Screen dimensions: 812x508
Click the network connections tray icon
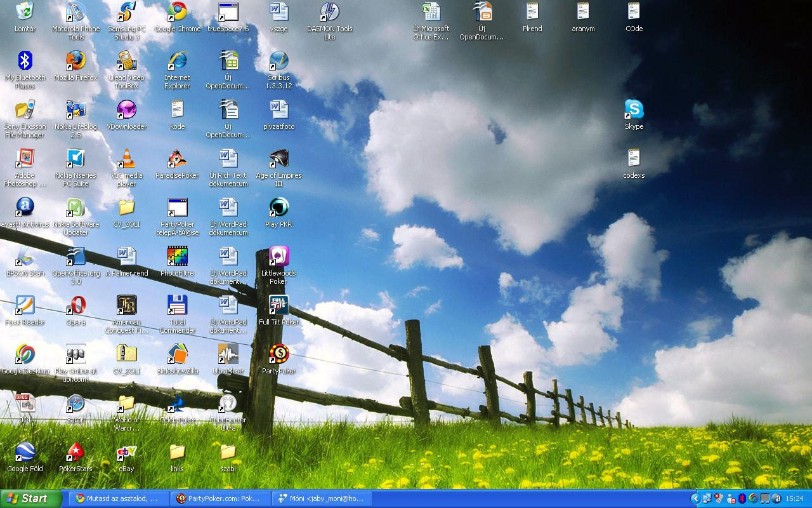(707, 499)
